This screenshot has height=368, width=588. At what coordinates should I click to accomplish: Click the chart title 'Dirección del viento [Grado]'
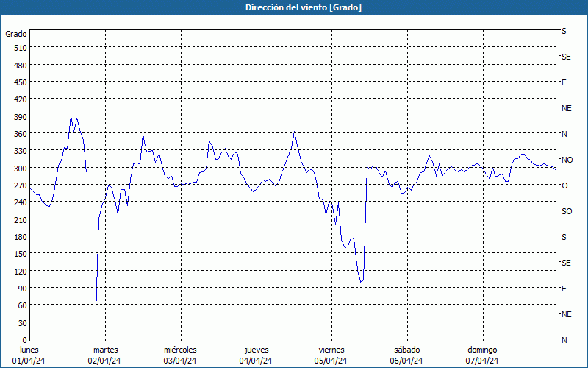click(x=304, y=7)
